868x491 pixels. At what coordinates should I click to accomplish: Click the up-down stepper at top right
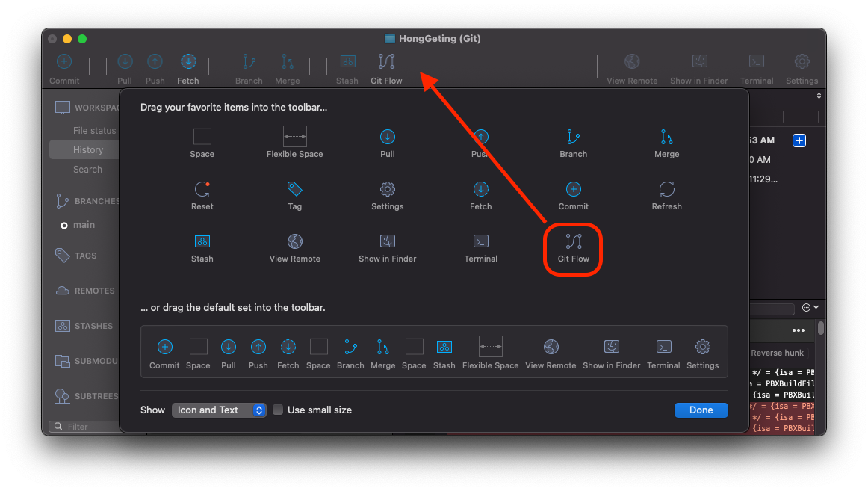point(819,96)
